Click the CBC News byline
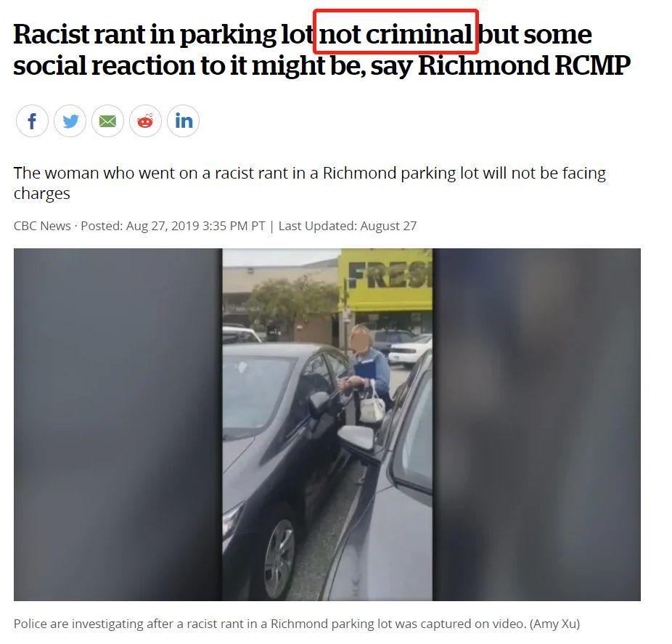 [x=42, y=226]
